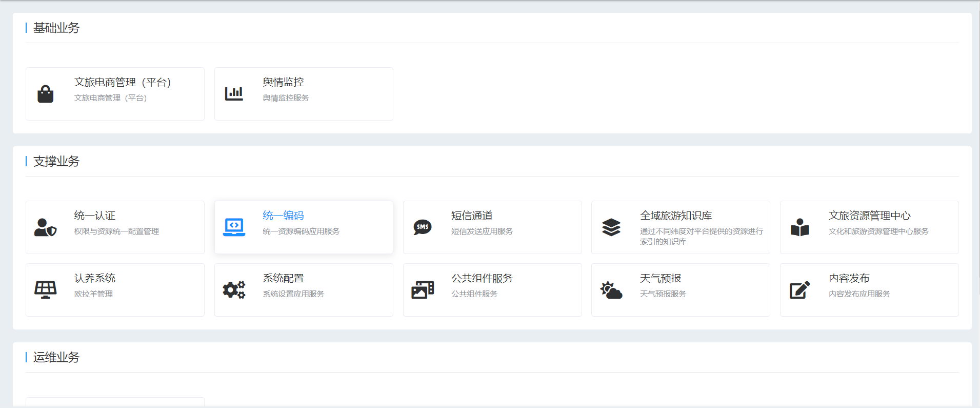Open the 内容发布 title
Screen dimensions: 980x408
pos(849,278)
